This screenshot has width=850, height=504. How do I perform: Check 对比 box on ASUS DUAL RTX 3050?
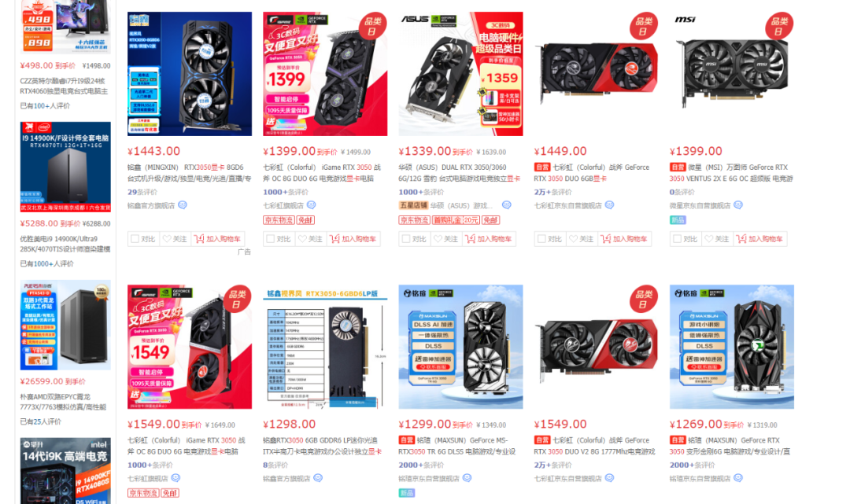point(406,239)
